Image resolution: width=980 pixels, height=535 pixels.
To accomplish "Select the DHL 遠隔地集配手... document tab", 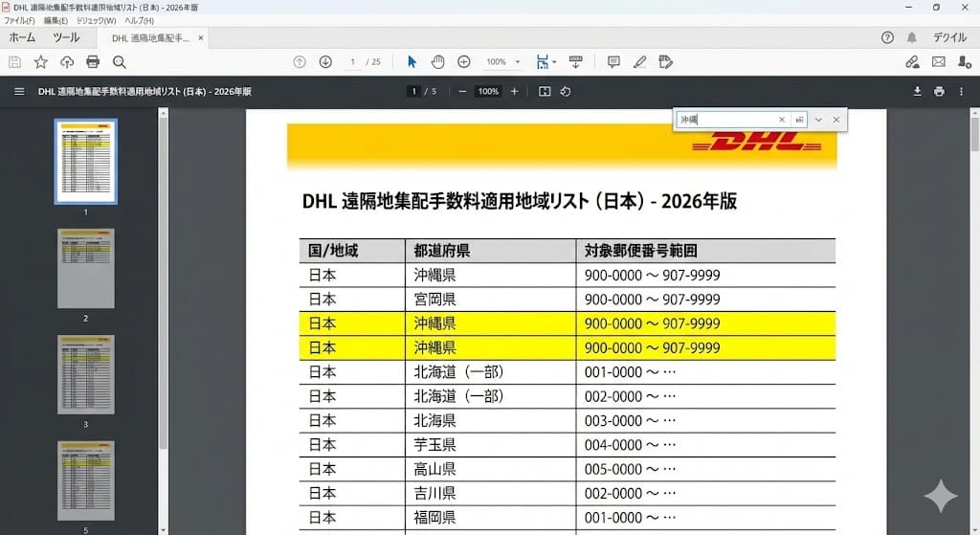I will (150, 38).
